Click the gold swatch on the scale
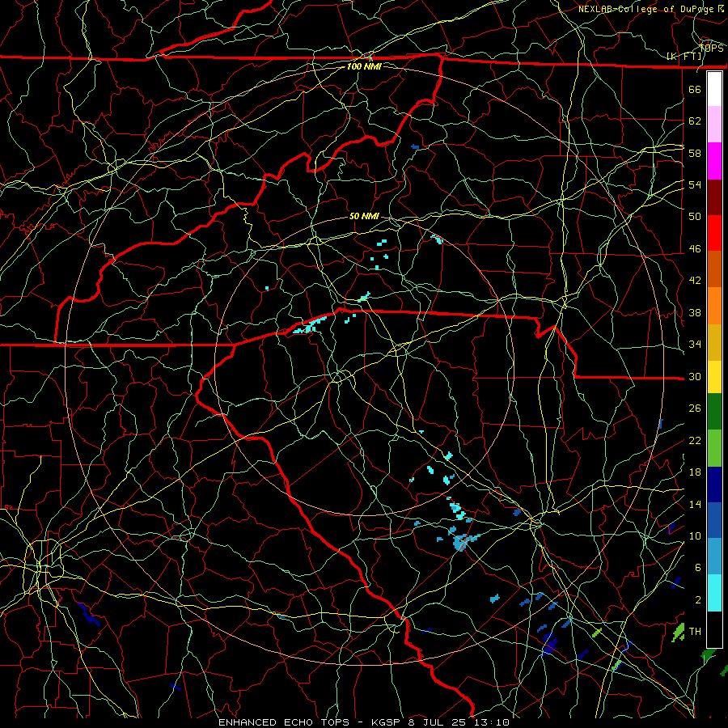This screenshot has width=728, height=728. pos(714,342)
